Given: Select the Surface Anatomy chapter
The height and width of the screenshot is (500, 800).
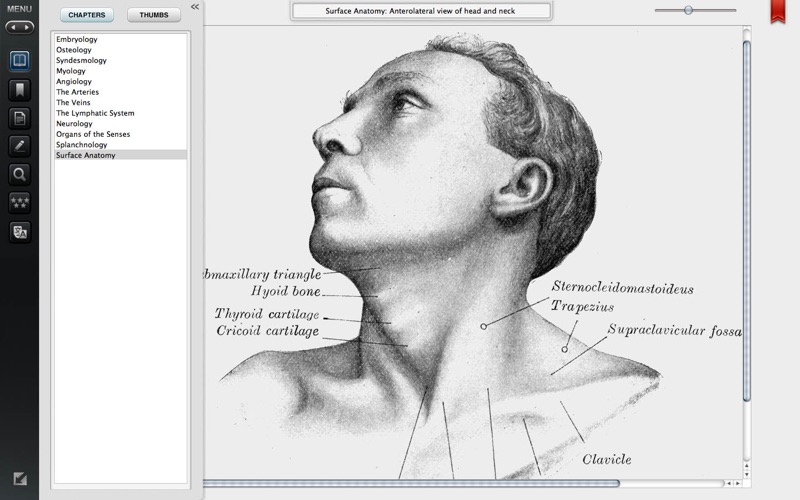Looking at the screenshot, I should (120, 155).
